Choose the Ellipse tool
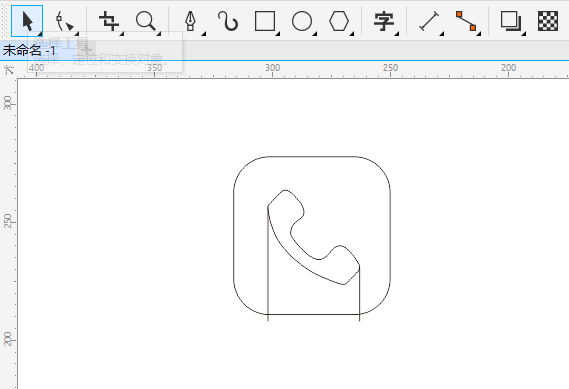The height and width of the screenshot is (389, 569). 302,21
